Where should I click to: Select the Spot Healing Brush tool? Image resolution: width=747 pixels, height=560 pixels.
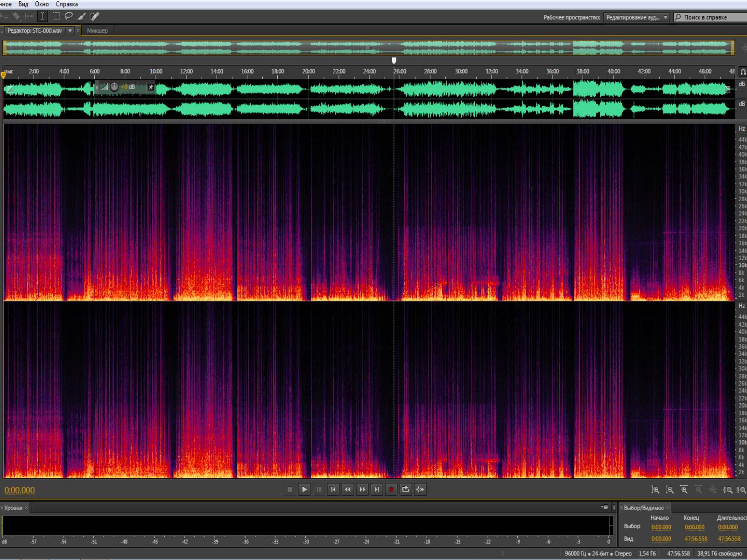94,16
